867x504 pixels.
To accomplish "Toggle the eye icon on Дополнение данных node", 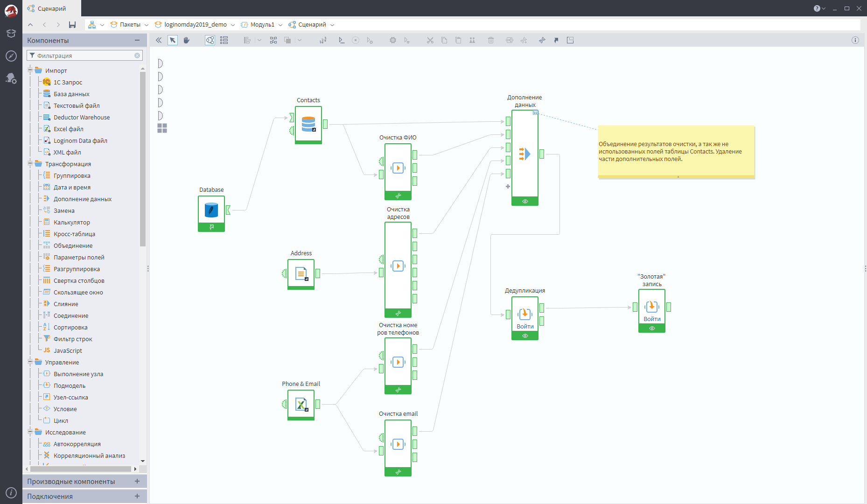I will coord(524,201).
